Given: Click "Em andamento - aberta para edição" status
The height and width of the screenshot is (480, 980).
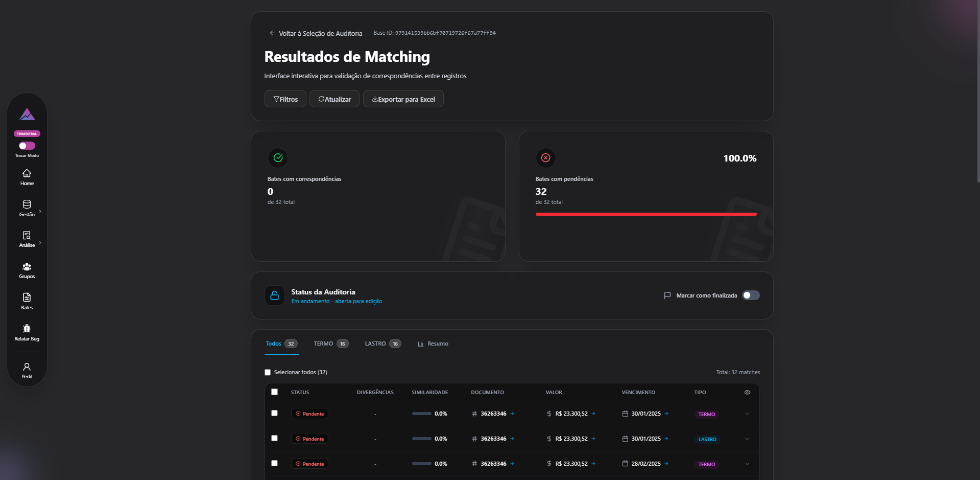Looking at the screenshot, I should (x=337, y=302).
